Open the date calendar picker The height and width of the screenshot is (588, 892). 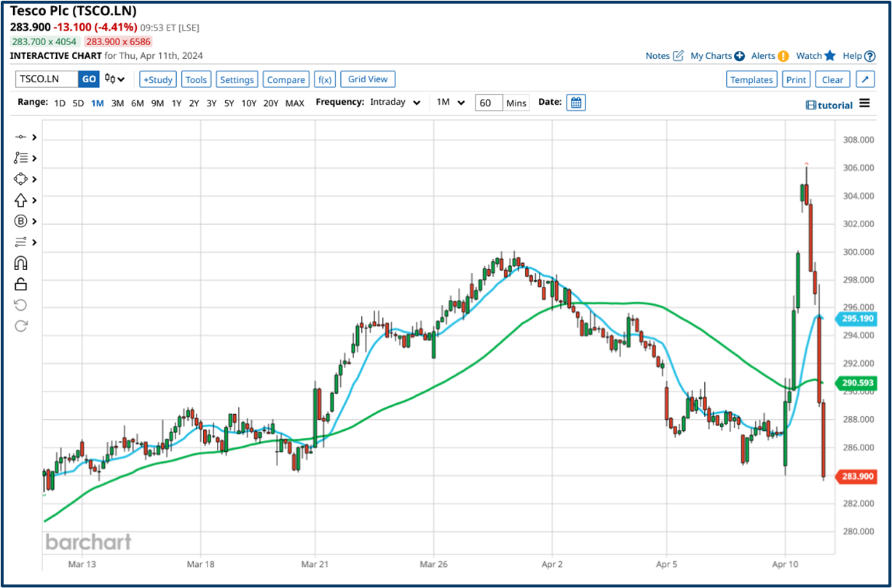point(575,103)
